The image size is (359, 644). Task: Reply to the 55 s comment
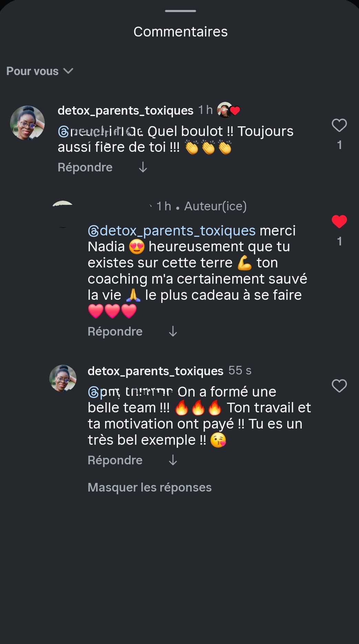[115, 461]
